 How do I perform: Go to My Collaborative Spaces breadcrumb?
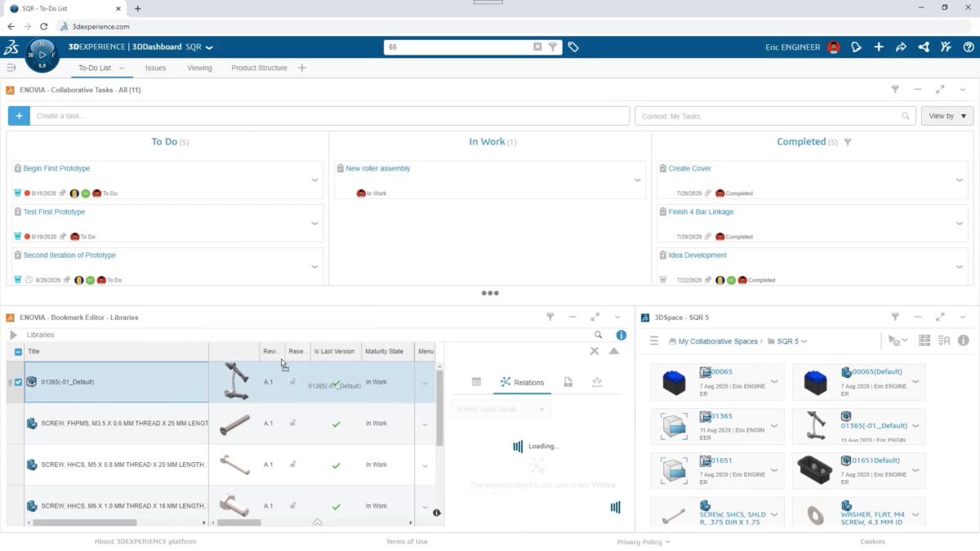(x=719, y=341)
